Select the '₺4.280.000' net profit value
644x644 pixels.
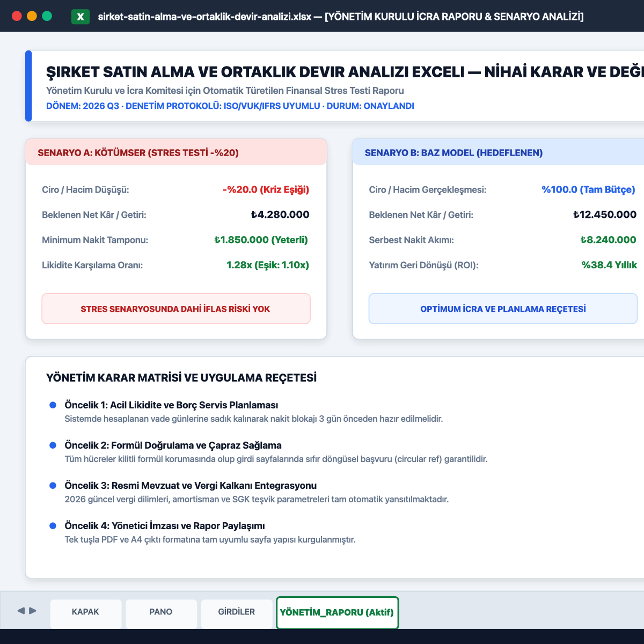point(280,215)
